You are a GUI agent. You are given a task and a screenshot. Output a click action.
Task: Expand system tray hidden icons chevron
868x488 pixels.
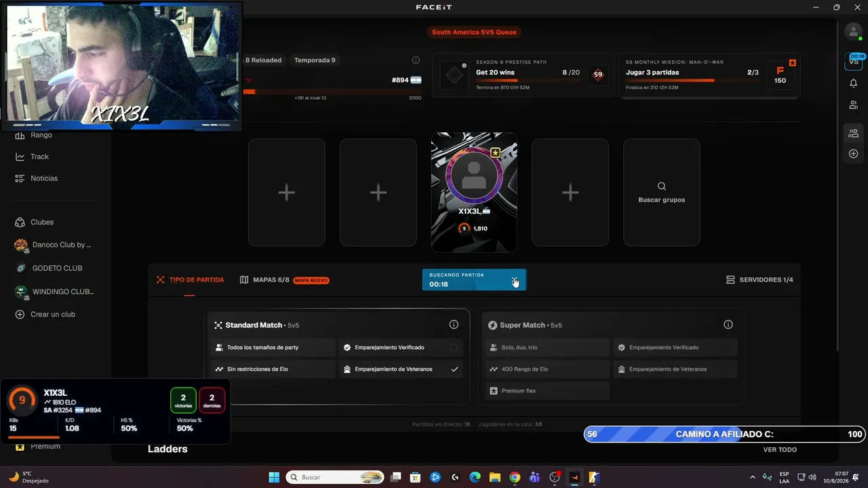tap(752, 477)
